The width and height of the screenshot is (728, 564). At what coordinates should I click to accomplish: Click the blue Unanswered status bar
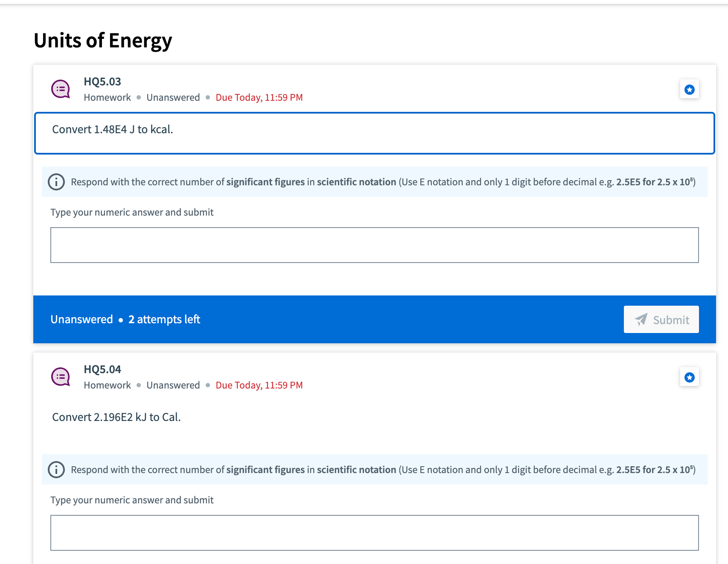[299, 319]
